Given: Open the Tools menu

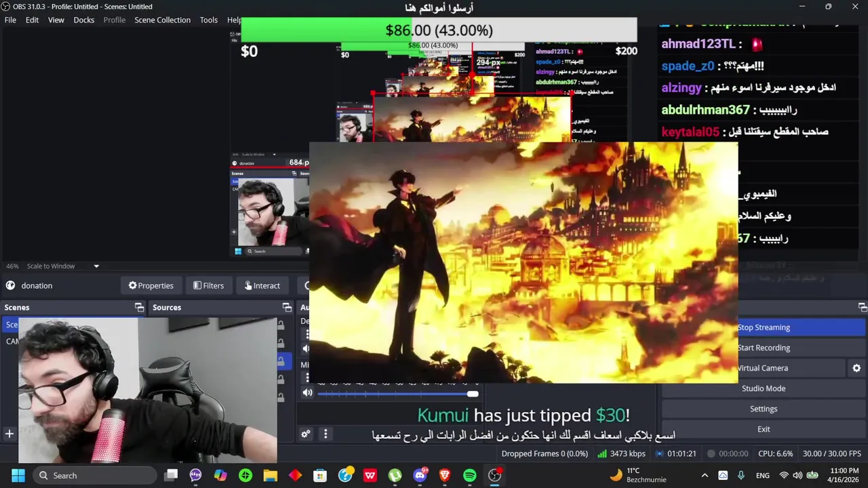Looking at the screenshot, I should coord(209,20).
